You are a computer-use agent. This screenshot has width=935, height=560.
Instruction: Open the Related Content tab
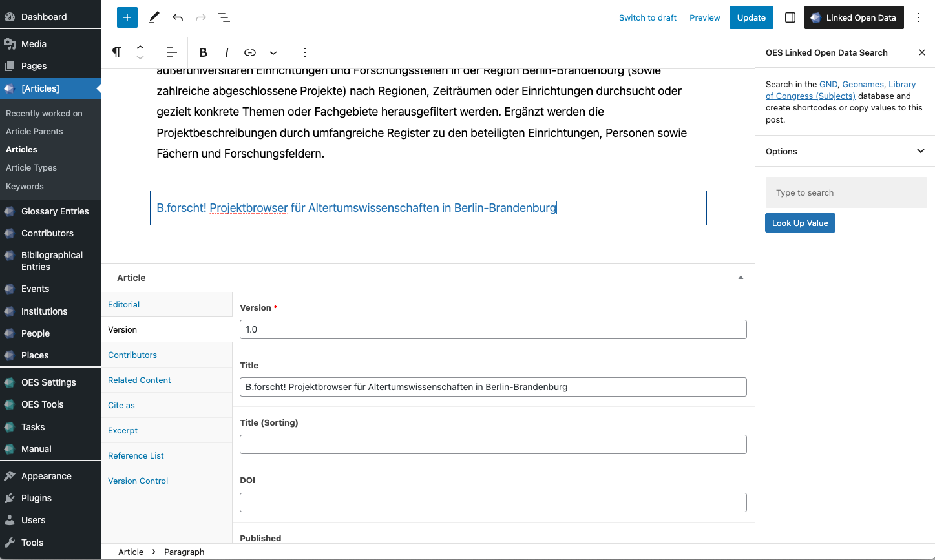click(167, 380)
